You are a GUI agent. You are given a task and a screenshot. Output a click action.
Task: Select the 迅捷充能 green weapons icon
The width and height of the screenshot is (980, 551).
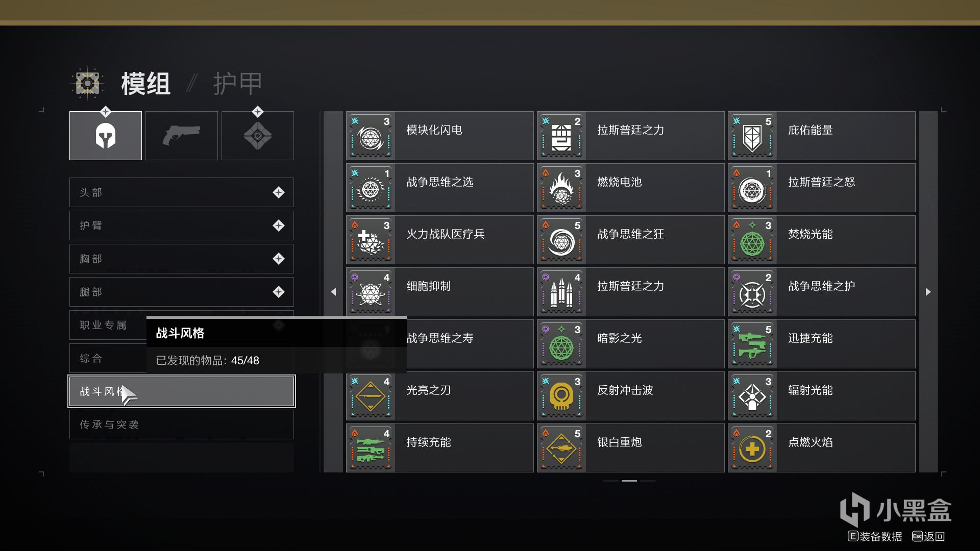pyautogui.click(x=752, y=344)
